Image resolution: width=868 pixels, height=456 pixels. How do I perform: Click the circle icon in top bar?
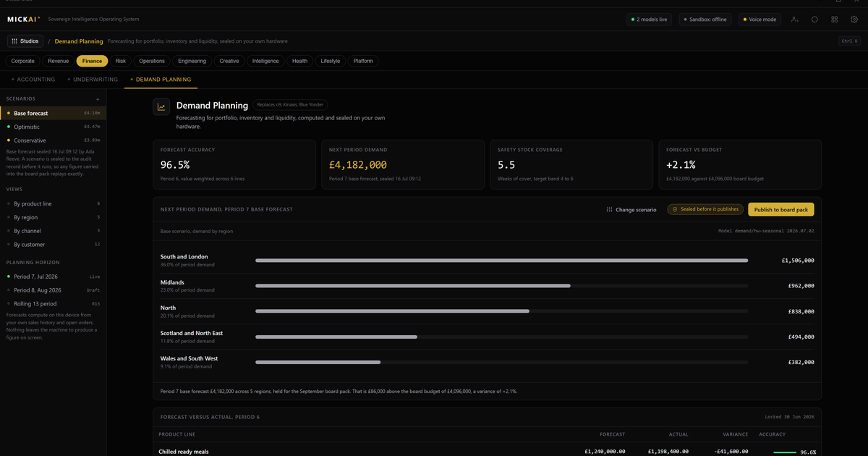pyautogui.click(x=814, y=20)
